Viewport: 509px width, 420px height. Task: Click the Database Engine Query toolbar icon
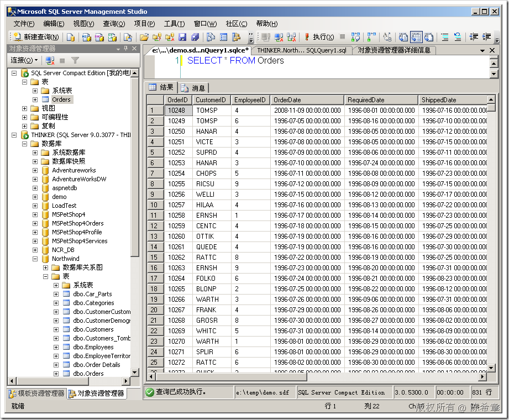coord(70,37)
